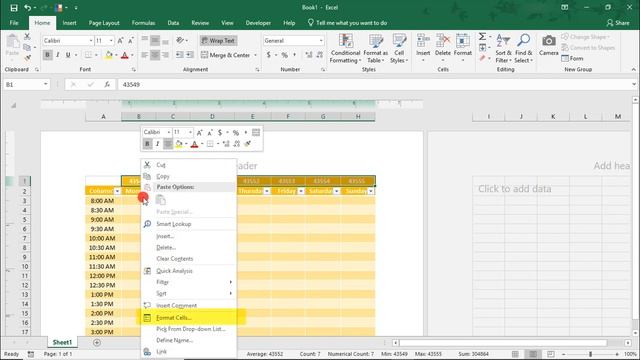Undo the last action in the title bar
The image size is (640, 360).
click(27, 7)
